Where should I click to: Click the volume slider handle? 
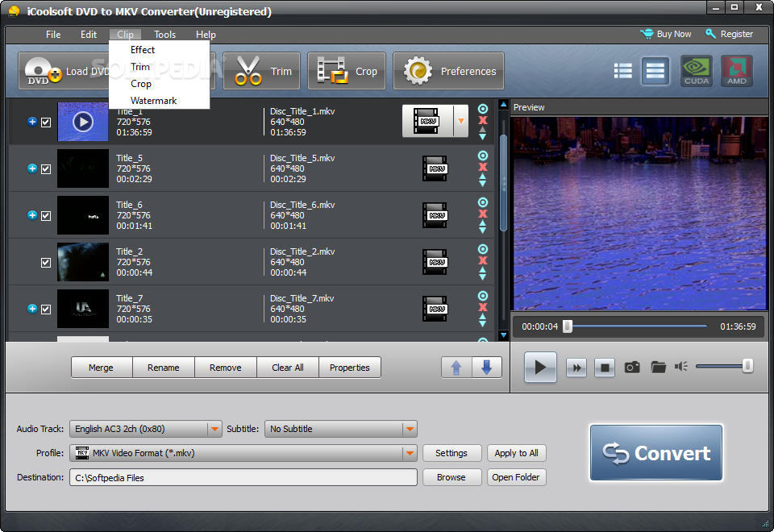(747, 366)
